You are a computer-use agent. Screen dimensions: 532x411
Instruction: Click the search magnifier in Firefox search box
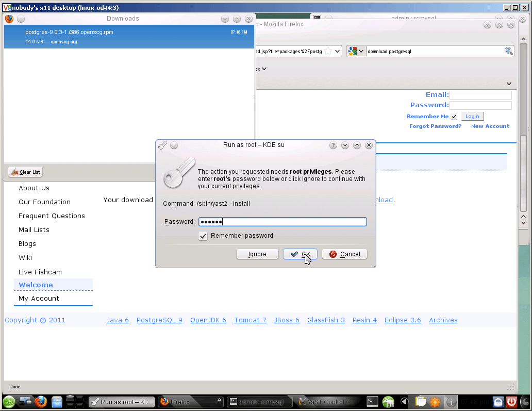pos(509,51)
